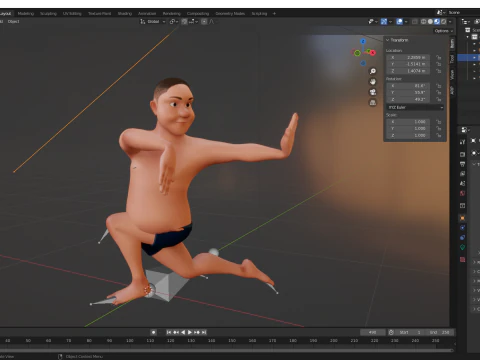Toggle viewport gizmos display

coord(384,22)
